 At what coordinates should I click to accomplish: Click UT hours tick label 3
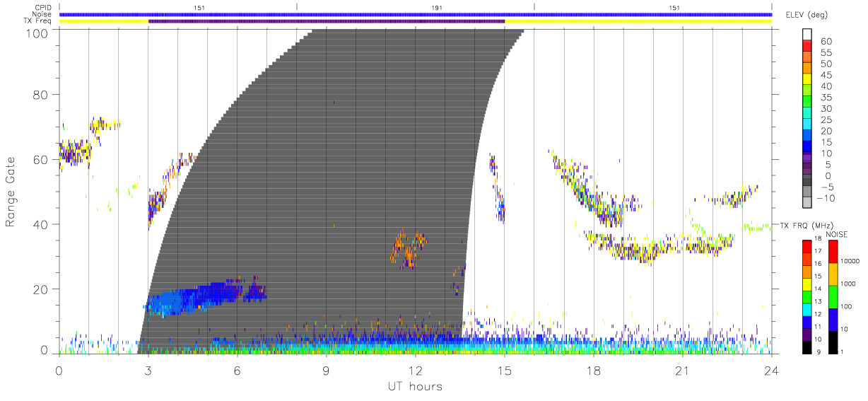pyautogui.click(x=148, y=371)
